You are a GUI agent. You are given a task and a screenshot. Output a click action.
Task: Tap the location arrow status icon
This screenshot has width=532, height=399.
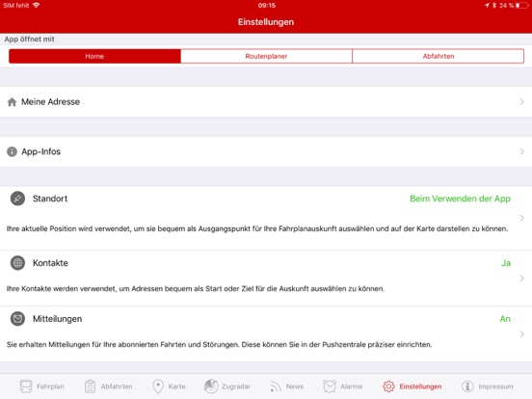point(487,6)
